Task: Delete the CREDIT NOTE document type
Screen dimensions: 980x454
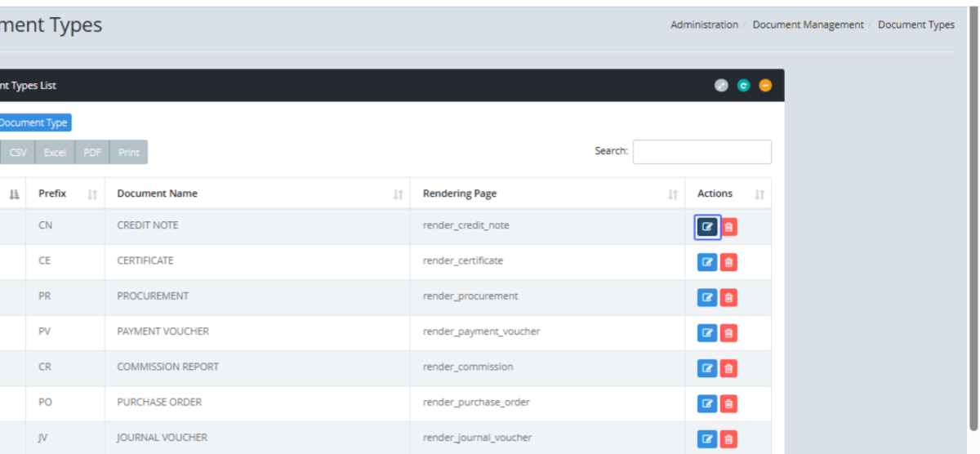Action: 728,227
